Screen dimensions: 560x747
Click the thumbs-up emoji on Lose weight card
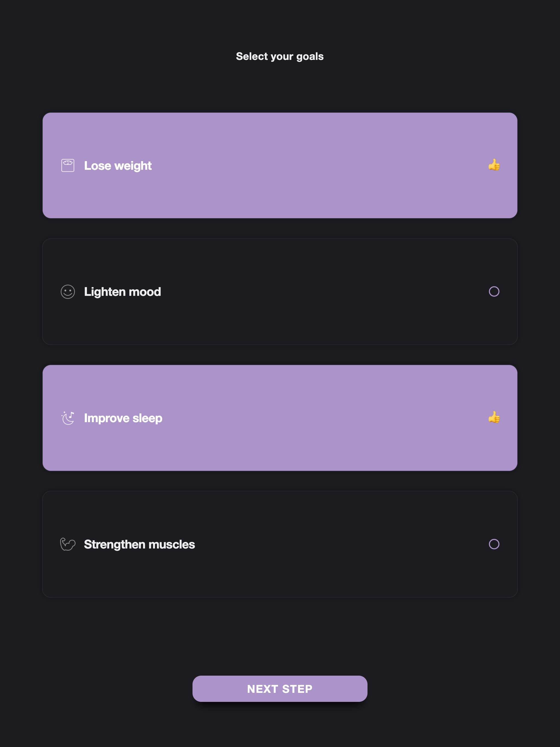[494, 165]
